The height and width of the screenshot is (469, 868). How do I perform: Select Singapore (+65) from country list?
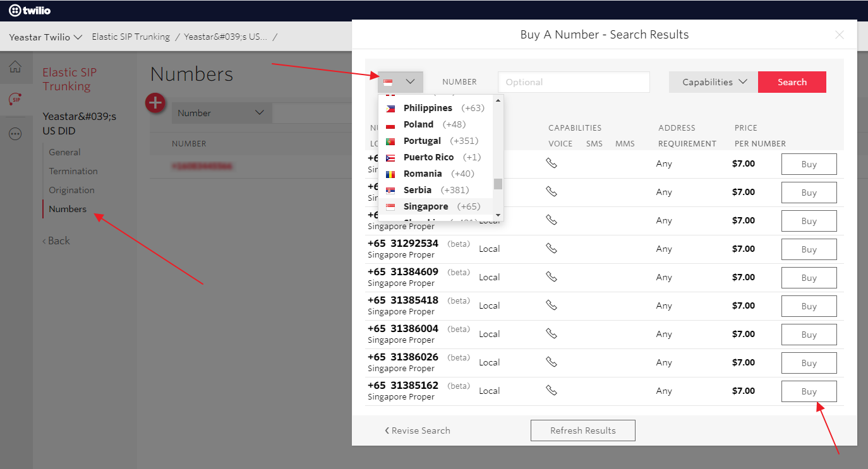pyautogui.click(x=435, y=206)
